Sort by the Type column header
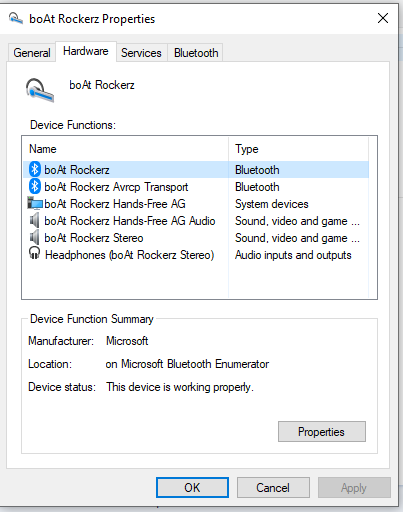The width and height of the screenshot is (403, 512). tap(247, 149)
